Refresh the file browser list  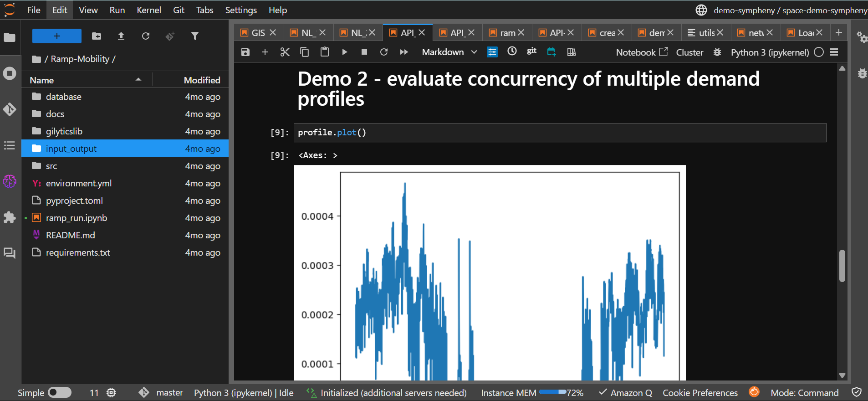146,36
